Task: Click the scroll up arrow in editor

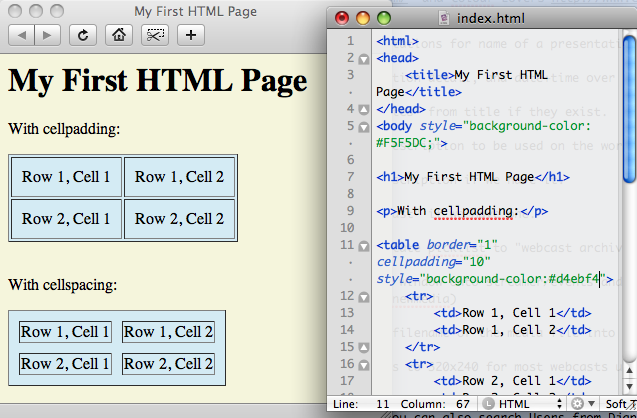Action: (x=630, y=370)
